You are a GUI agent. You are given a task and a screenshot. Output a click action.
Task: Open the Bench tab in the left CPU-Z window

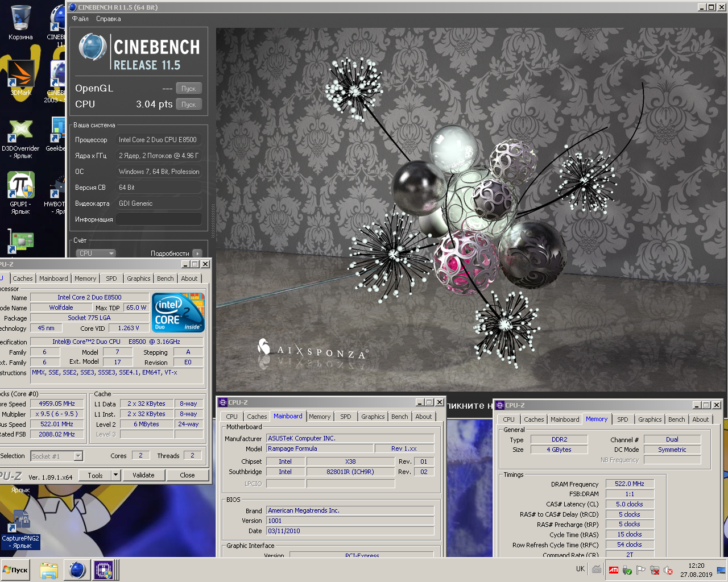click(166, 278)
